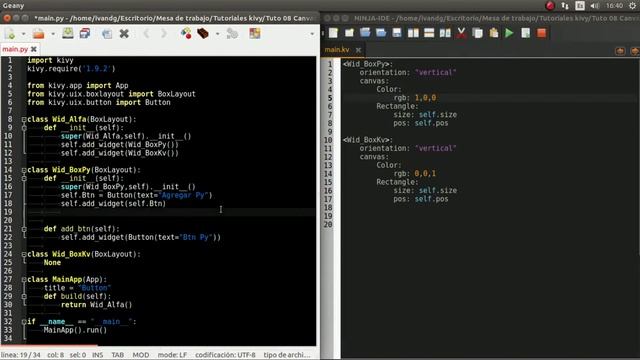Run the project with the green play icon
This screenshot has height=360, width=640.
tap(509, 33)
